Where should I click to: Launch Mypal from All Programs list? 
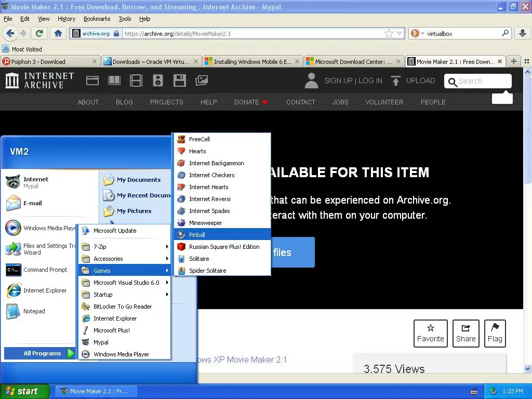point(125,342)
